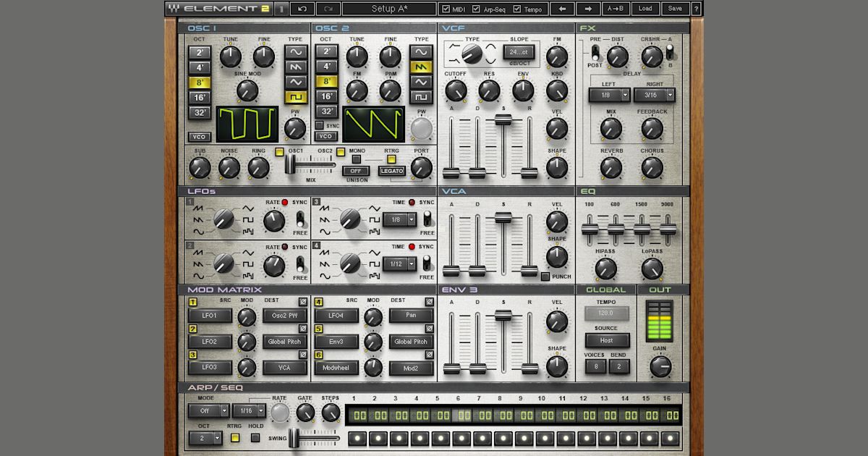868x456 pixels.
Task: Click the VCF Cutoff knob
Action: pos(455,90)
